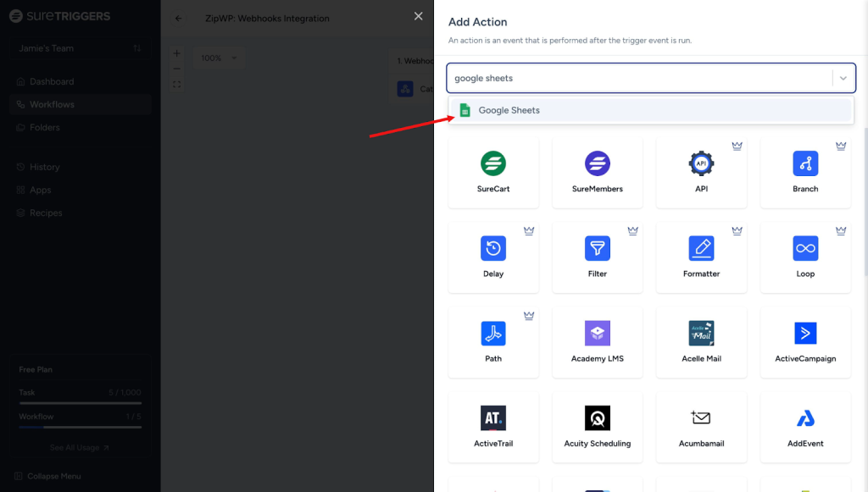Click the SureCart app icon
The width and height of the screenshot is (868, 492).
coord(493,163)
